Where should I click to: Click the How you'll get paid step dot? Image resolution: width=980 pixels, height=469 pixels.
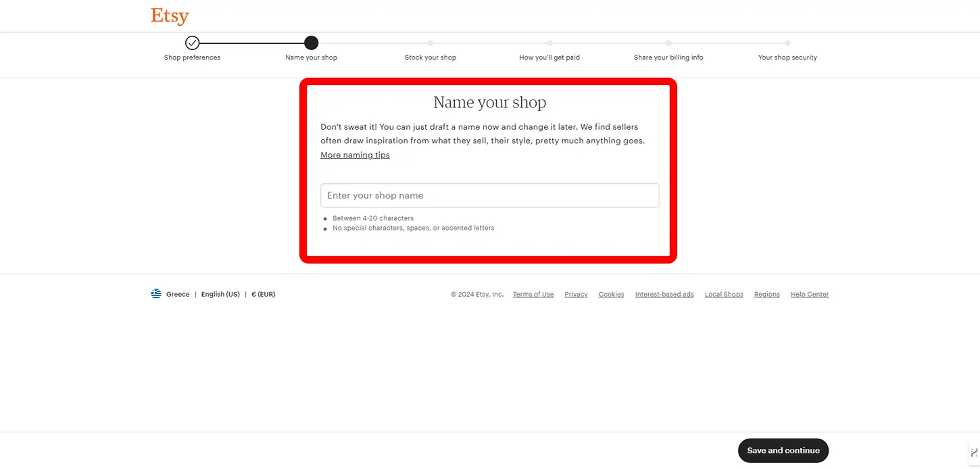549,43
